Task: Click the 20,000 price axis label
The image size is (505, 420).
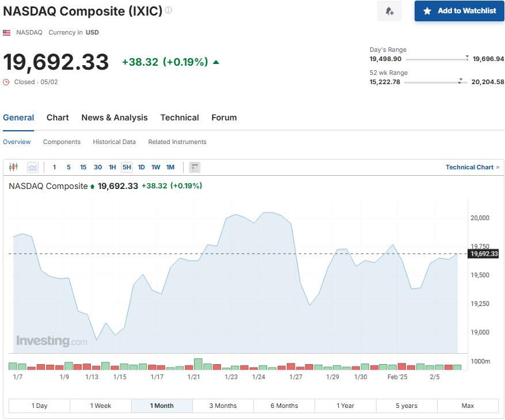Action: point(480,218)
